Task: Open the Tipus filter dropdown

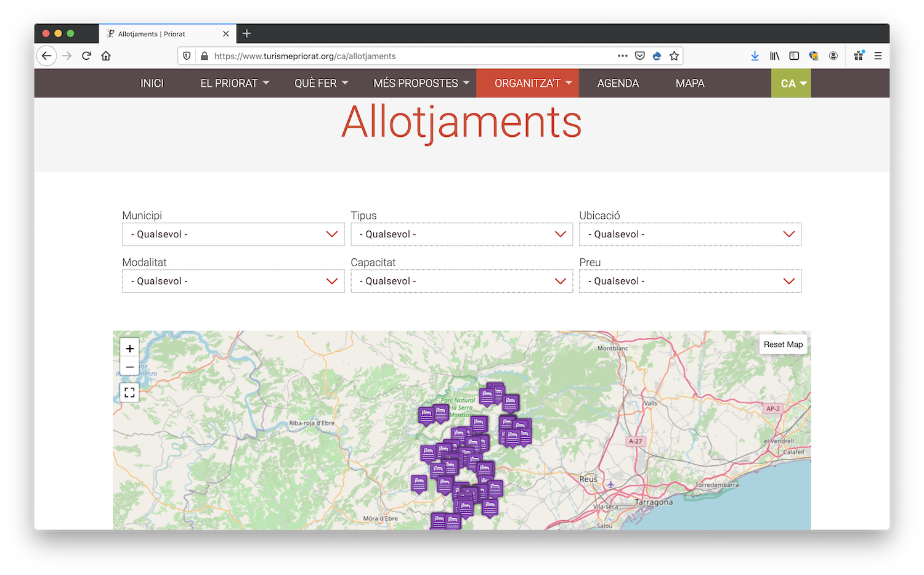Action: [x=461, y=234]
